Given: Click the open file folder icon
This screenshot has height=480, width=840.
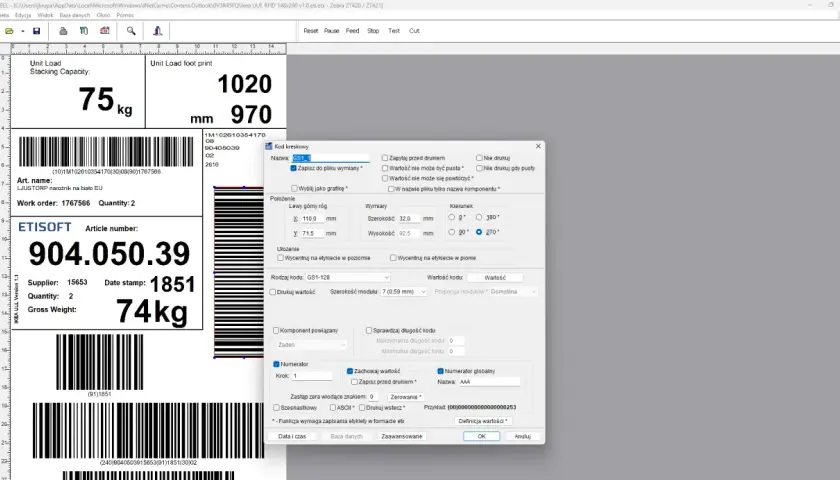Looking at the screenshot, I should 9,31.
